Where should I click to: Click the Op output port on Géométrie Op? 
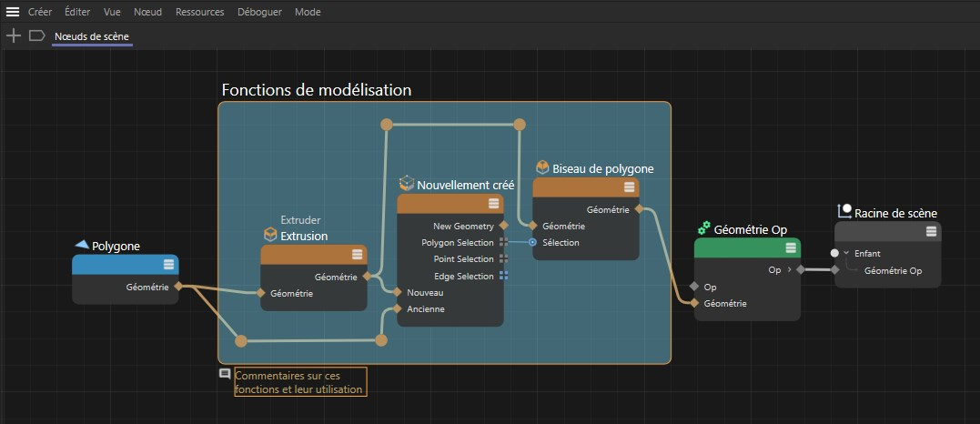click(x=801, y=270)
